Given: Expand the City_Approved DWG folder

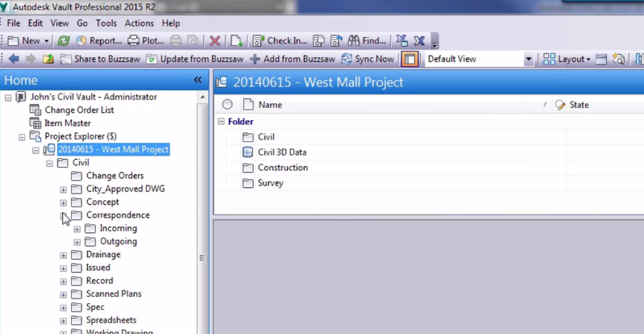Looking at the screenshot, I should tap(63, 190).
